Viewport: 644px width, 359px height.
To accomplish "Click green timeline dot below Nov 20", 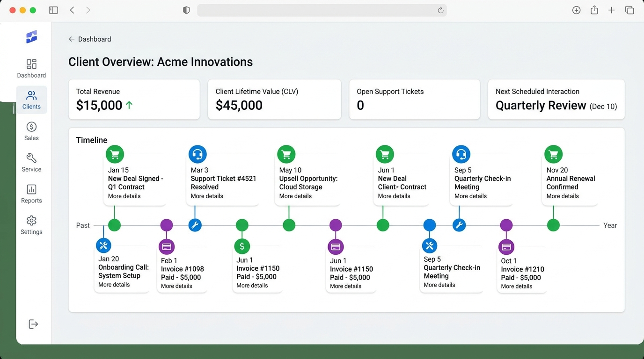I will 554,225.
